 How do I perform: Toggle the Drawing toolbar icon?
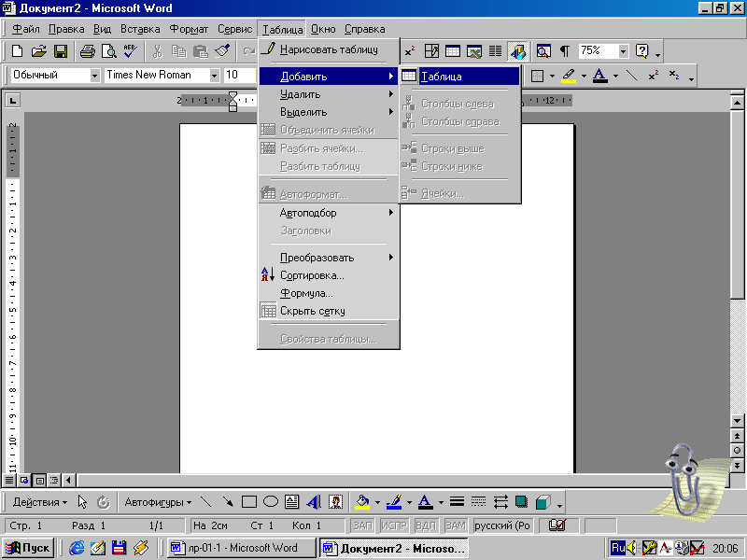click(518, 51)
